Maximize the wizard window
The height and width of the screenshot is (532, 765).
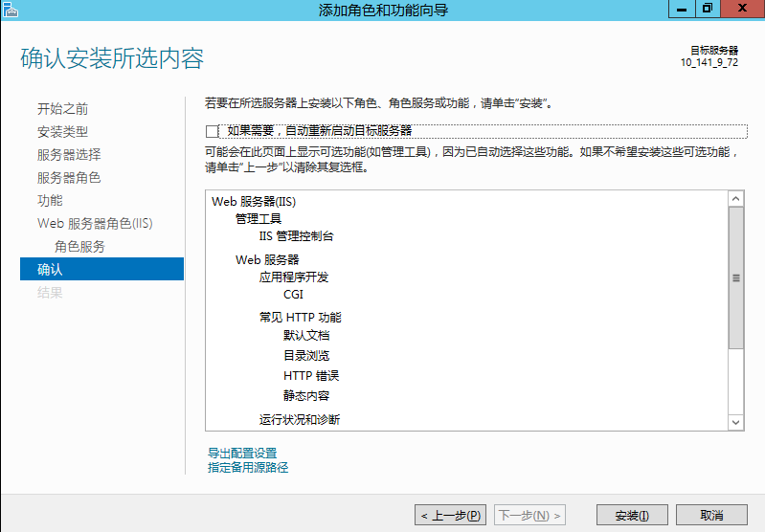[707, 9]
